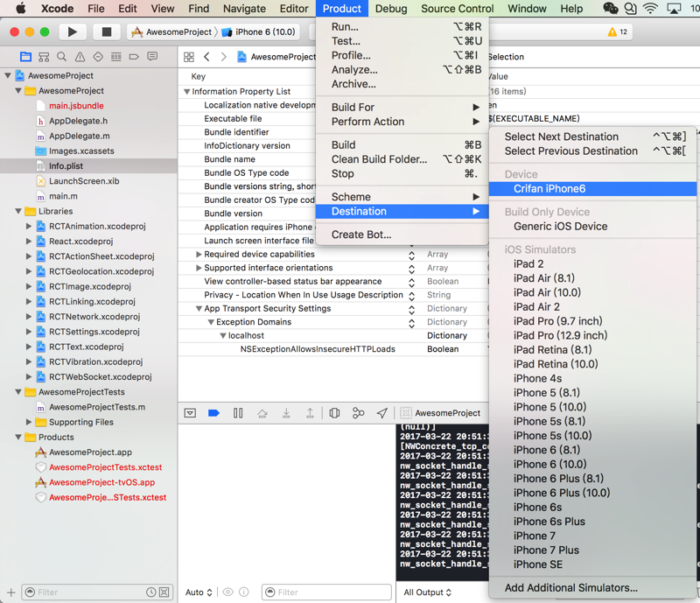
Task: Collapse the Products group
Action: coord(18,437)
